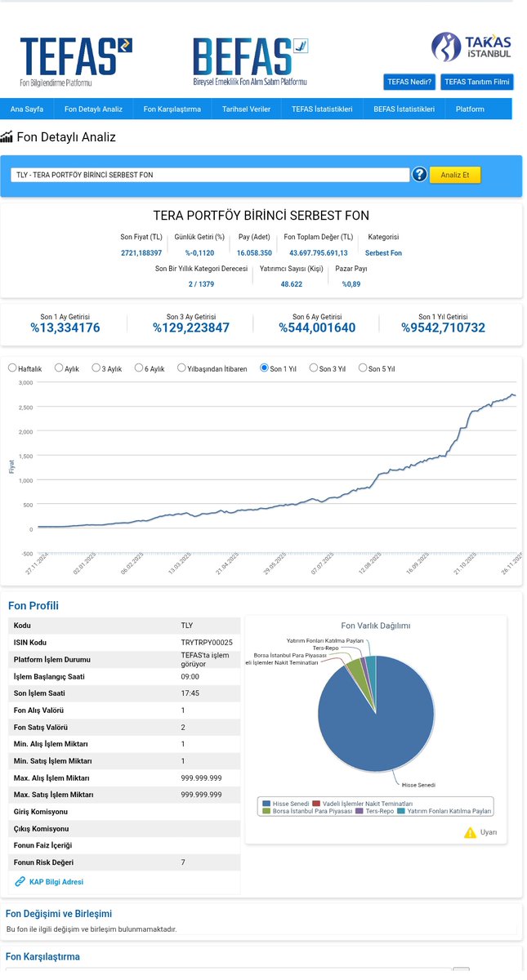
Task: Click the Son 1 Ay Getirisi value %13,334176
Action: click(65, 327)
